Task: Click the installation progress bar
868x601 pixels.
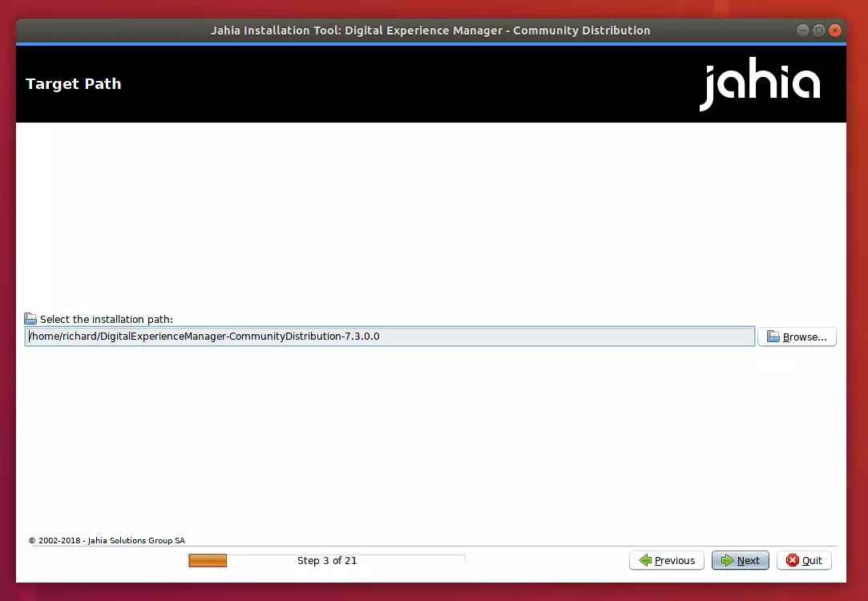Action: pyautogui.click(x=327, y=561)
